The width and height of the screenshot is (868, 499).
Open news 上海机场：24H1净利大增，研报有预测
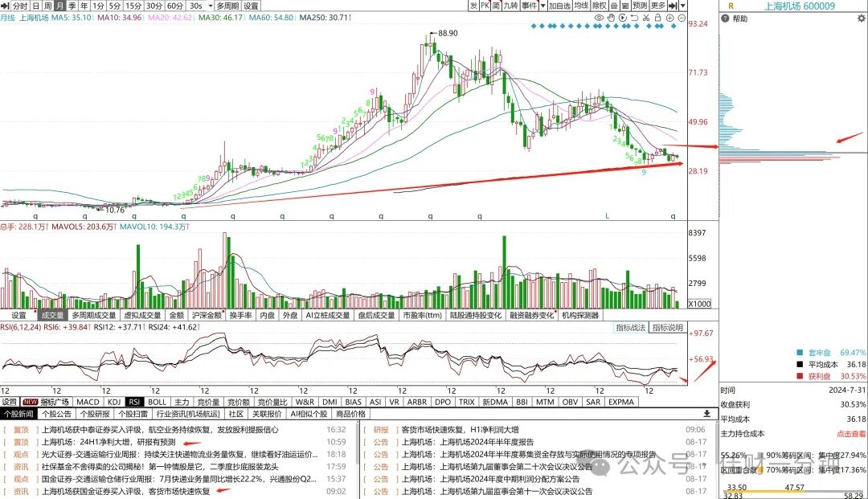[108, 442]
